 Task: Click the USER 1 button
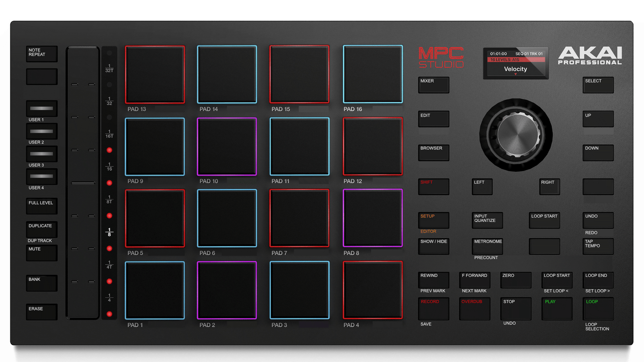coord(42,109)
